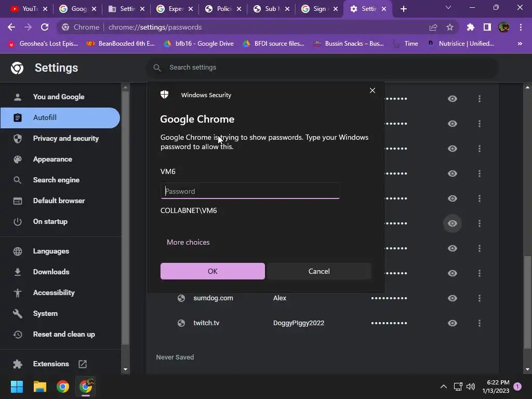This screenshot has height=399, width=532.
Task: Open On startup settings
Action: click(x=60, y=221)
